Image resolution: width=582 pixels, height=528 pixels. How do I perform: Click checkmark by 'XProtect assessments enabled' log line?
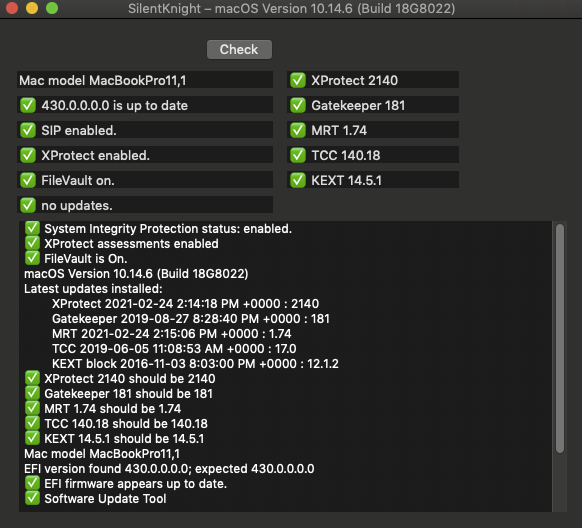32,243
